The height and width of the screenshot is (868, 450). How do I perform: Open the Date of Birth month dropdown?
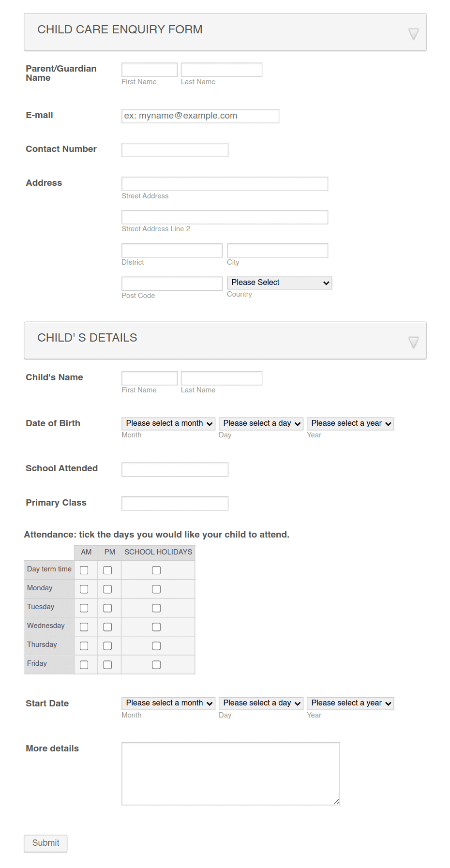168,423
